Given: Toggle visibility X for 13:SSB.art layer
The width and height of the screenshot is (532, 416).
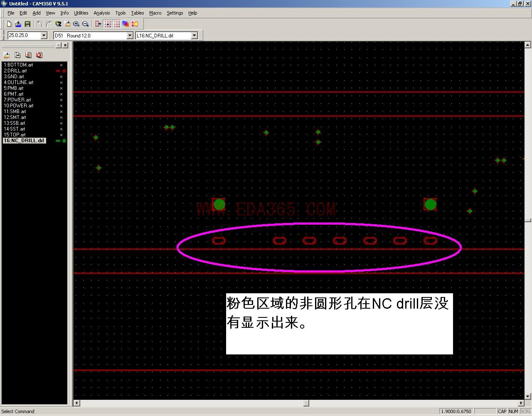Looking at the screenshot, I should (61, 123).
